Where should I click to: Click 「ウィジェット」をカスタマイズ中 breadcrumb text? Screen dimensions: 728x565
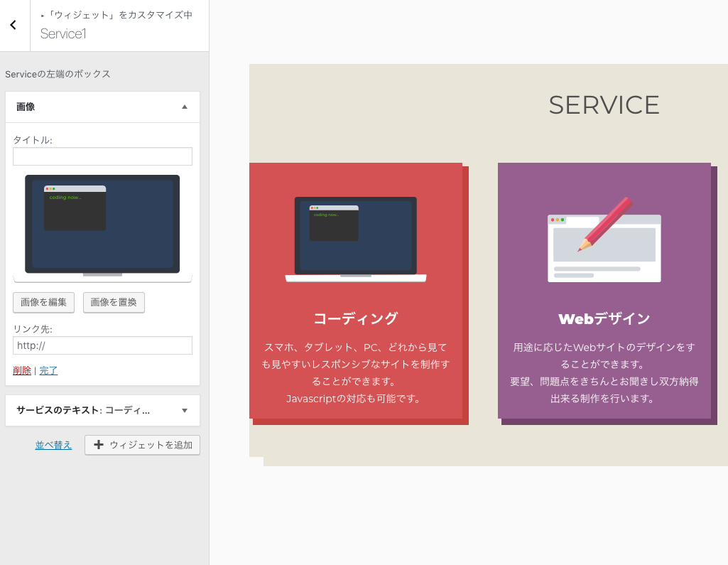coord(120,15)
